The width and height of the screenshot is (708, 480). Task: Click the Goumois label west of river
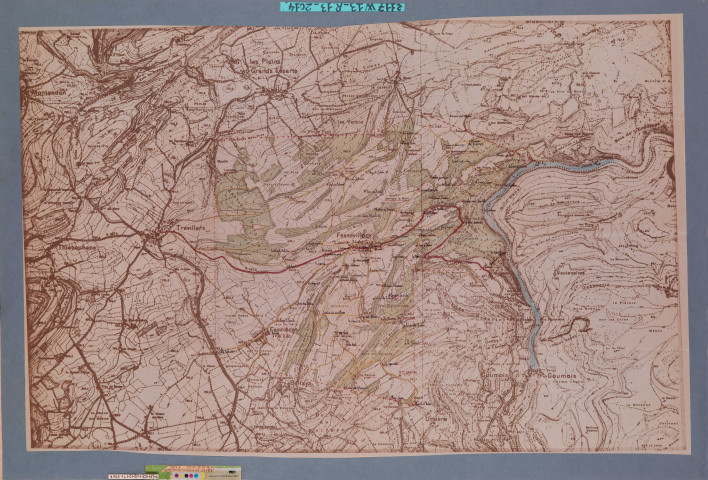pos(495,376)
